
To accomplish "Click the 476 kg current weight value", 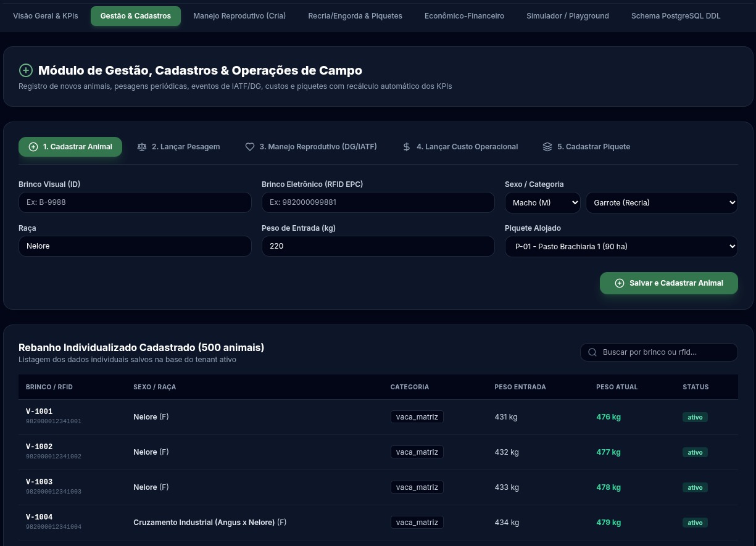I will [x=609, y=417].
